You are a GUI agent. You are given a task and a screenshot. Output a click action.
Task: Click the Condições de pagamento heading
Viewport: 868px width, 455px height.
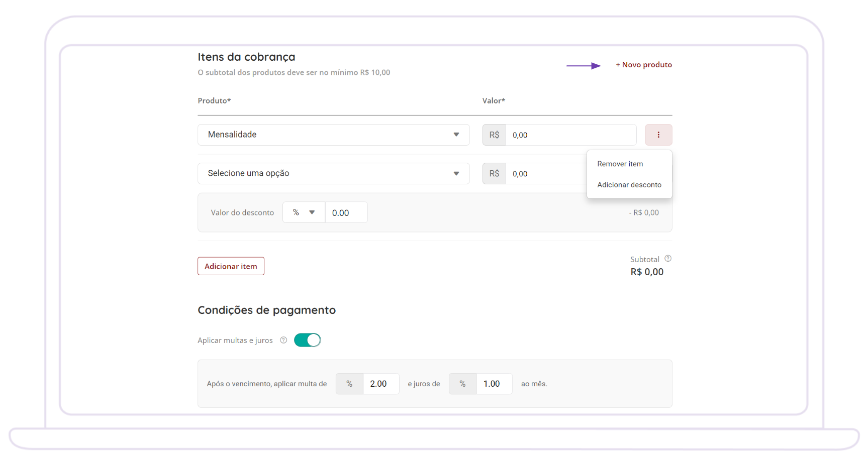point(266,310)
